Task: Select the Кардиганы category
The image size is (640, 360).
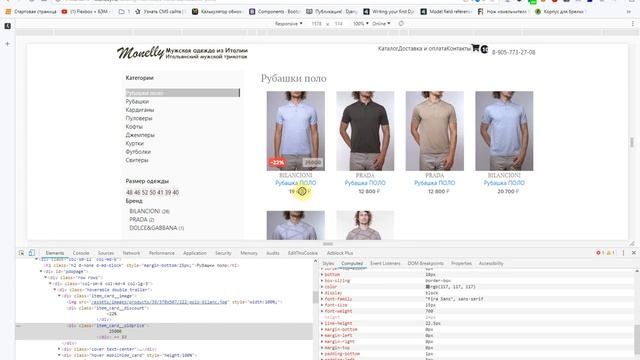Action: 140,110
